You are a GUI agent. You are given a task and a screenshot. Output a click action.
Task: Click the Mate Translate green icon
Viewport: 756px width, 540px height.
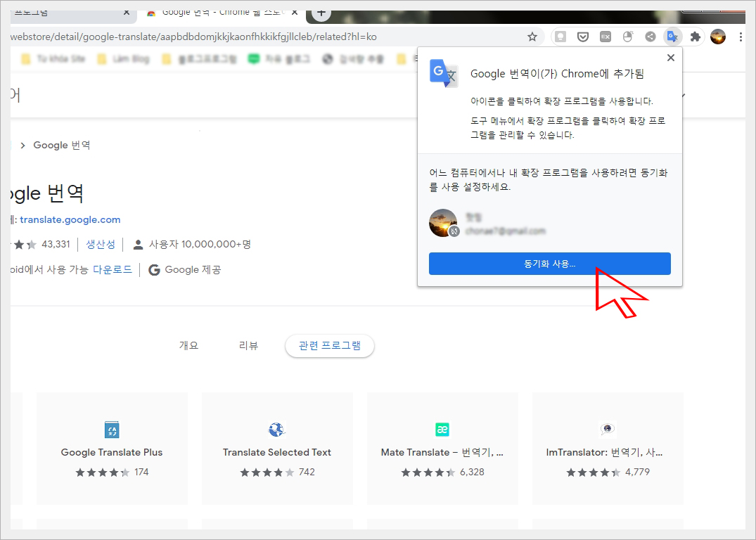click(x=442, y=429)
